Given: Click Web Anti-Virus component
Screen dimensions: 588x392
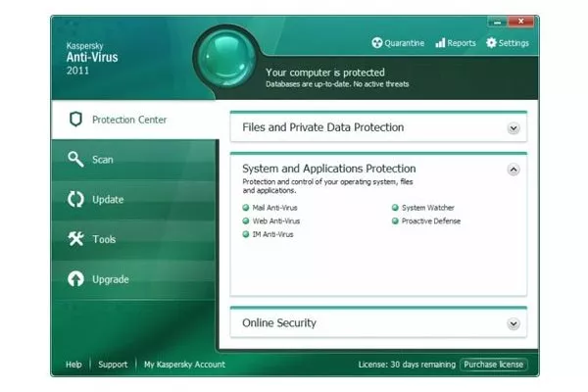Looking at the screenshot, I should (274, 221).
